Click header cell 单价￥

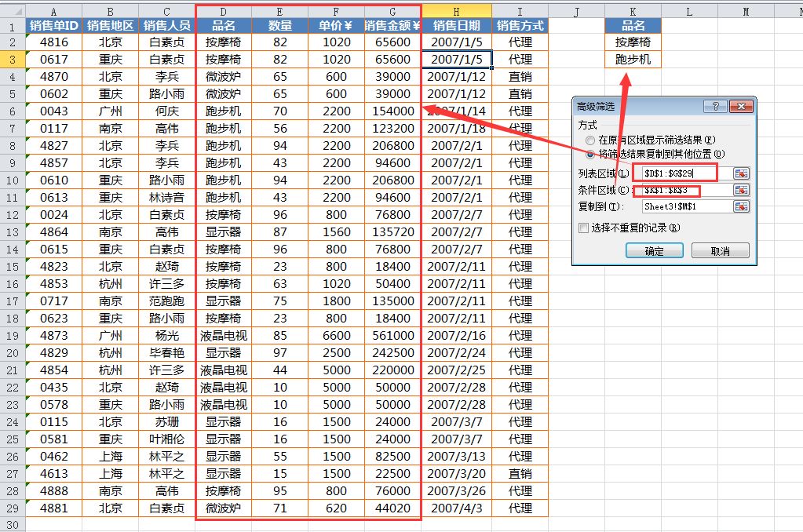point(336,26)
